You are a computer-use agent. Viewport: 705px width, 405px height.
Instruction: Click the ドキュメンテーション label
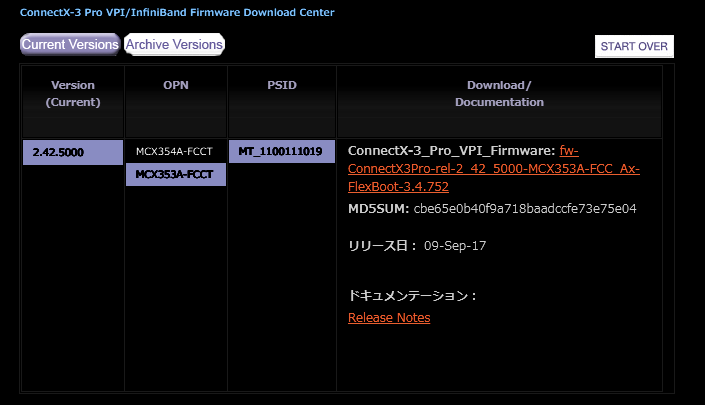[x=412, y=296]
